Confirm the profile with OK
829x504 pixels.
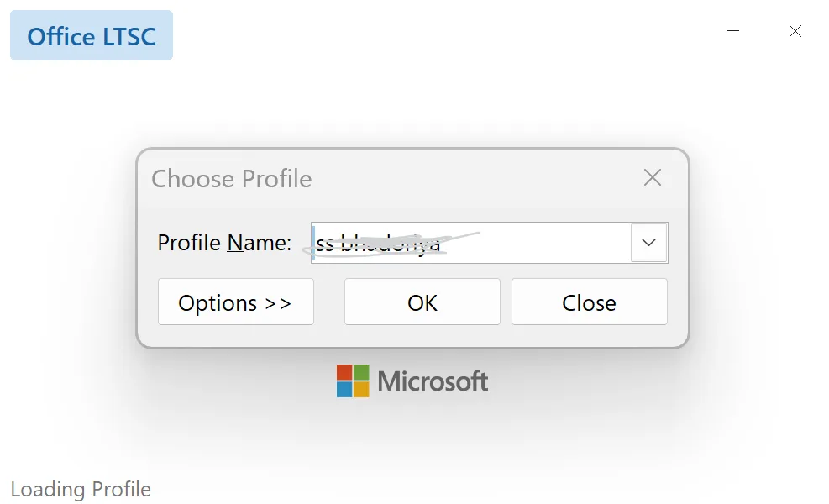422,302
